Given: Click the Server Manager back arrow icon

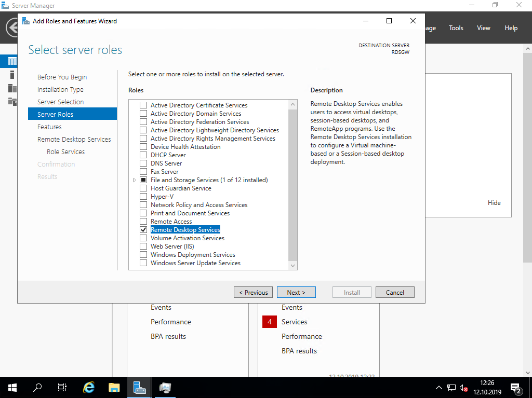Looking at the screenshot, I should click(12, 28).
